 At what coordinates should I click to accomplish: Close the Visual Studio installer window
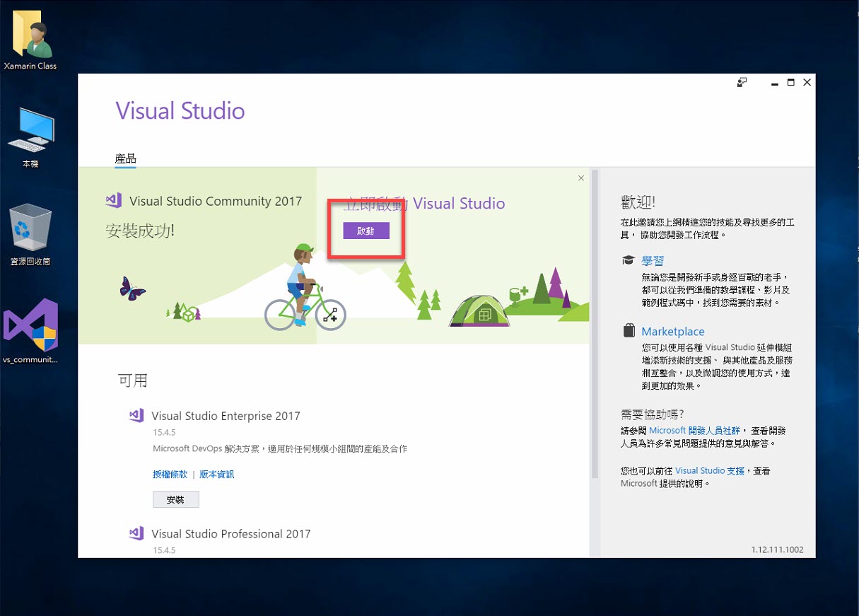click(x=807, y=83)
